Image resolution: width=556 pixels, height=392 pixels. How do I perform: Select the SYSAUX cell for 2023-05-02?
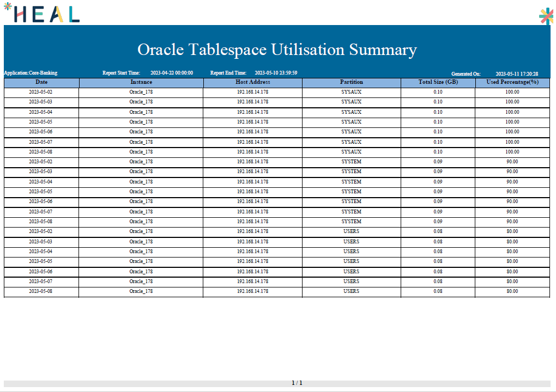tap(351, 92)
